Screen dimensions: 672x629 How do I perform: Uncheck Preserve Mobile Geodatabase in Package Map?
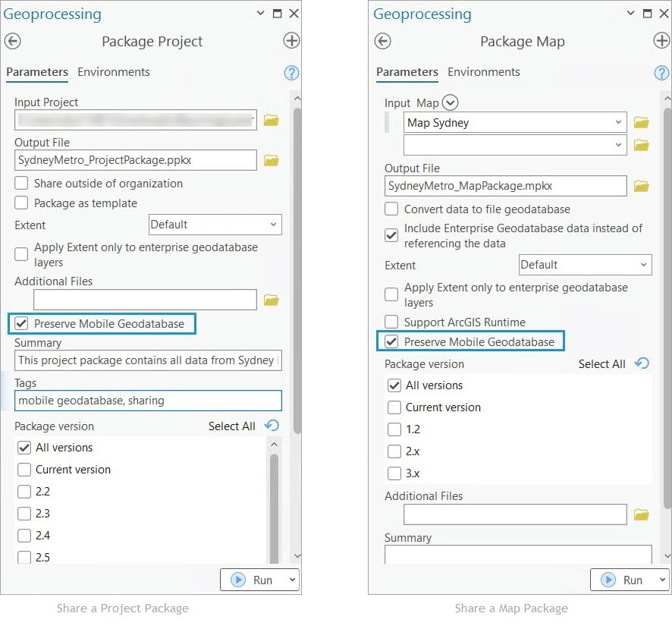pos(390,341)
